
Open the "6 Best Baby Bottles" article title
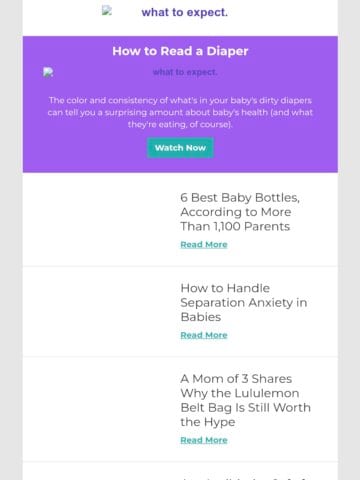[x=240, y=212]
